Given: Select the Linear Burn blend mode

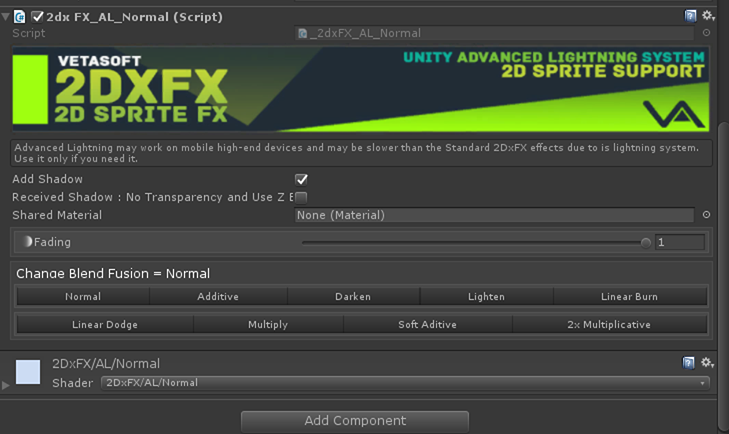Looking at the screenshot, I should [630, 296].
